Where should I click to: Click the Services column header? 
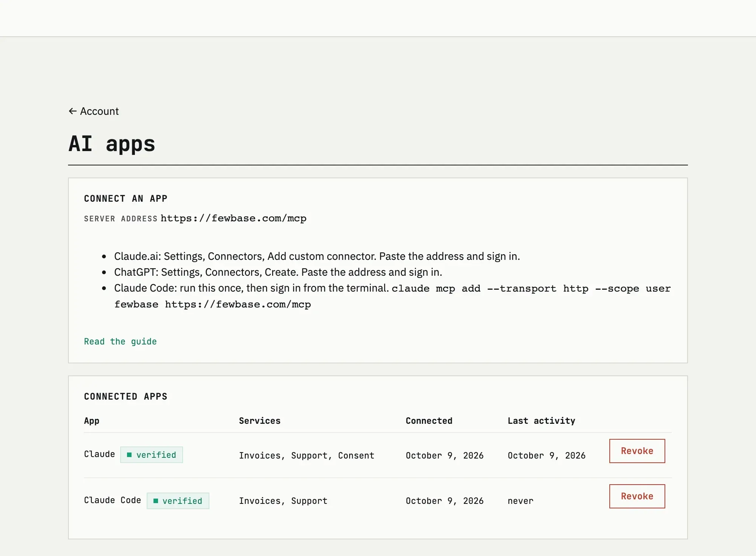coord(260,421)
